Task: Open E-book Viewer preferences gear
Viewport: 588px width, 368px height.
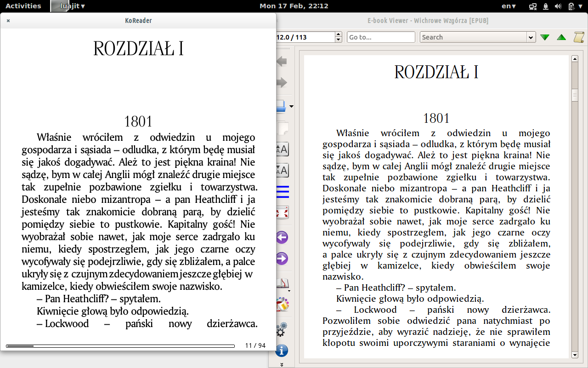Action: pyautogui.click(x=282, y=329)
